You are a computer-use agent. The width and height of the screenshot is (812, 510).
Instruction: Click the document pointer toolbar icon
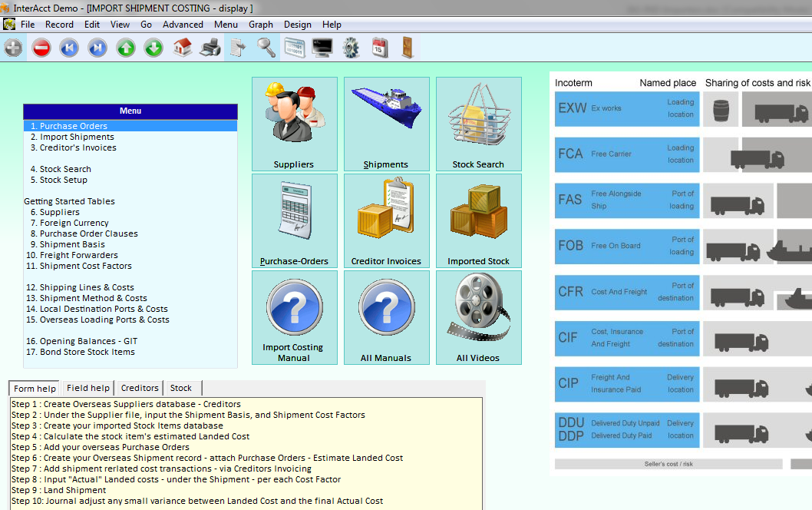[x=238, y=48]
